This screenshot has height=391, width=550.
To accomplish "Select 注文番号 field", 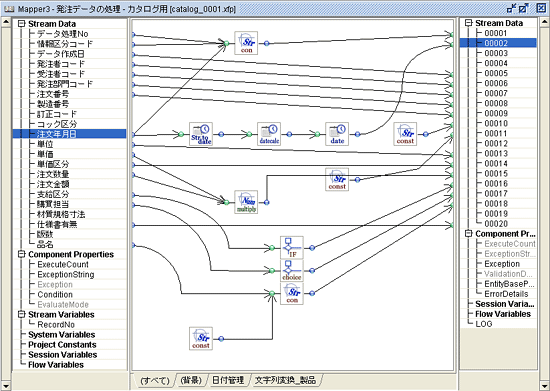I will 53,94.
